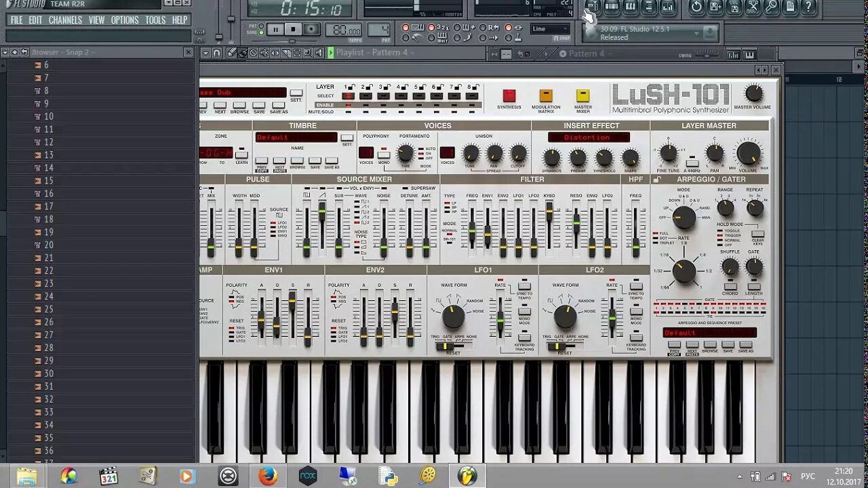Open Media Player Classic 321 taskbar icon
Viewport: 868px width, 488px height.
108,476
